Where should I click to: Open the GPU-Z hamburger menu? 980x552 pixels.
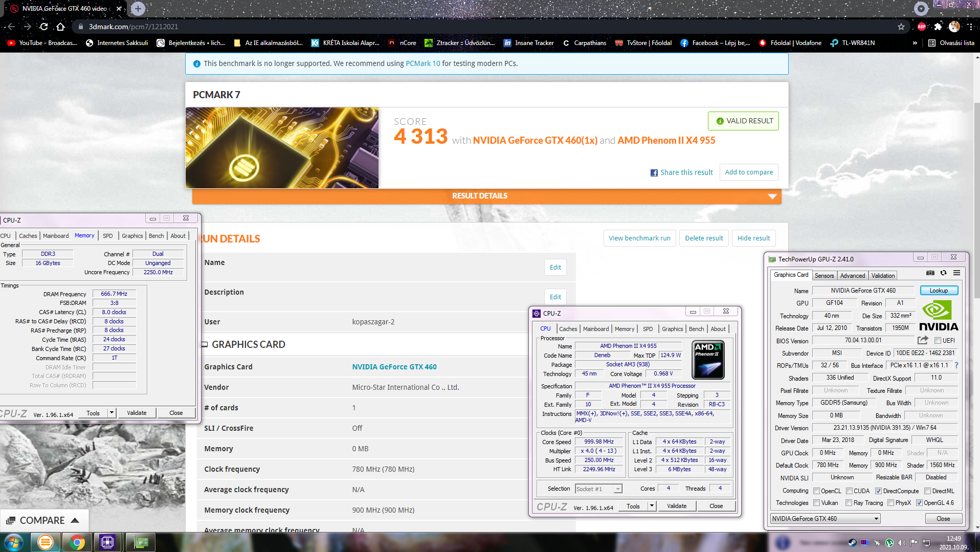click(956, 273)
